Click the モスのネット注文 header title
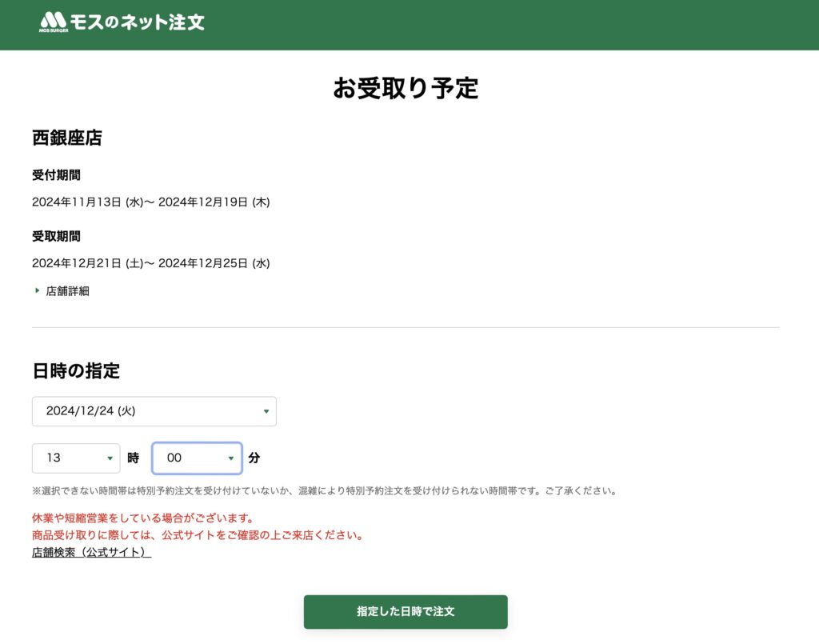Image resolution: width=819 pixels, height=644 pixels. tap(138, 22)
